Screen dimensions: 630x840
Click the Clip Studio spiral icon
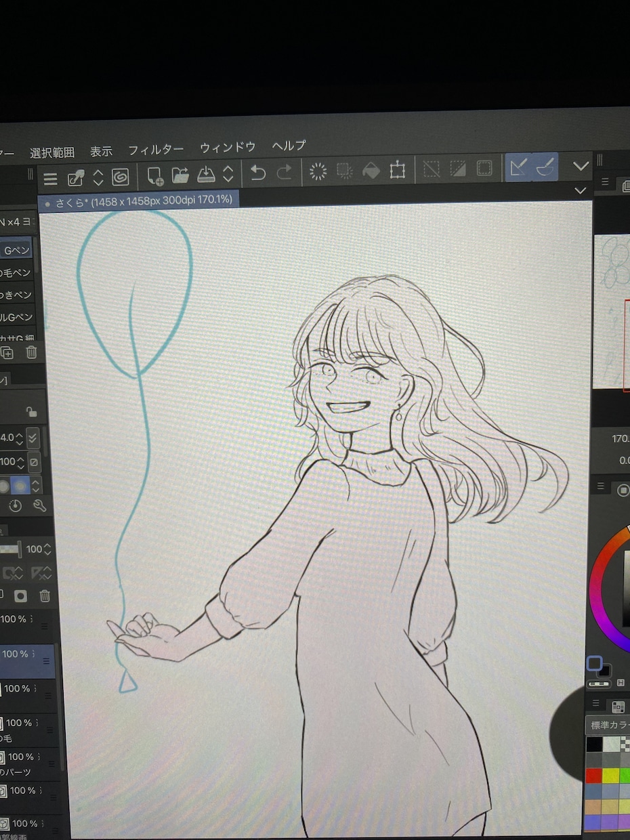pyautogui.click(x=120, y=177)
